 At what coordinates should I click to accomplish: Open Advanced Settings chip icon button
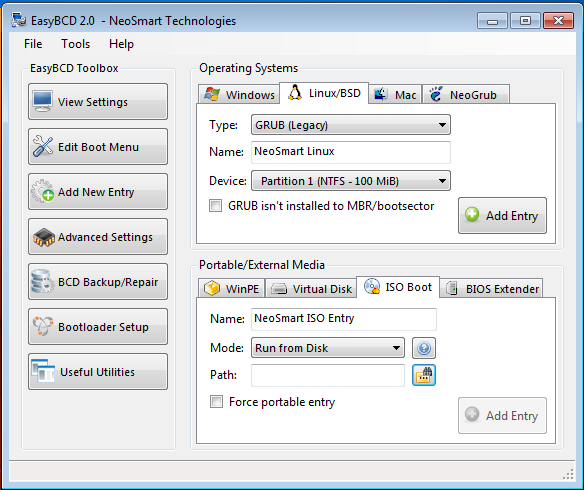pos(98,237)
